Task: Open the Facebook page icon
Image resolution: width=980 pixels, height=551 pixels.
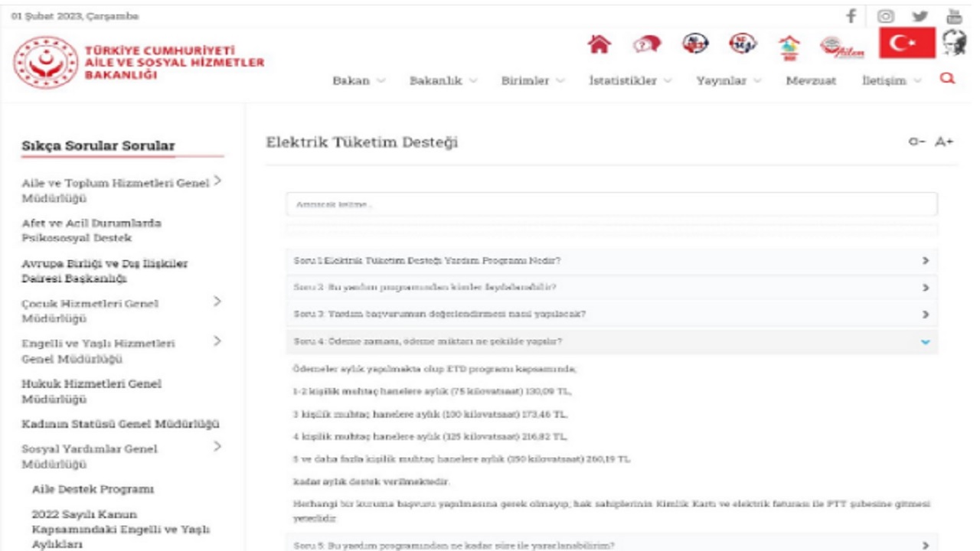Action: click(851, 16)
